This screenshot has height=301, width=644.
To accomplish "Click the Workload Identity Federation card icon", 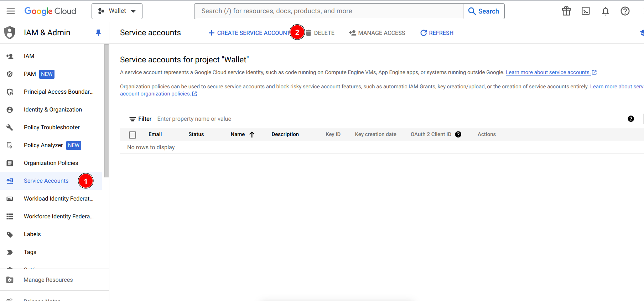I will 10,198.
